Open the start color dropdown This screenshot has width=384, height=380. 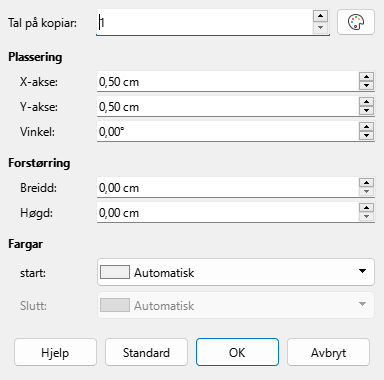(236, 272)
